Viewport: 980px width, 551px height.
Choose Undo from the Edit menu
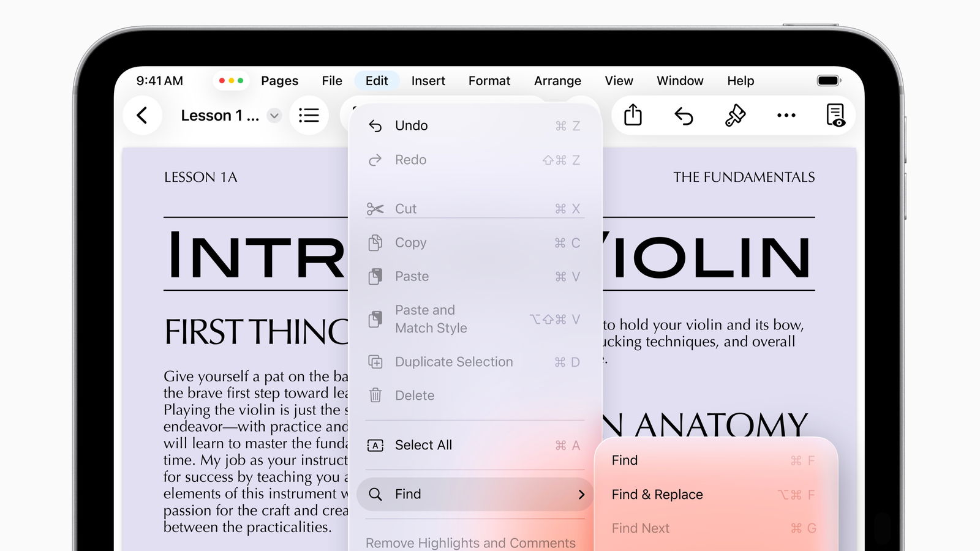475,126
